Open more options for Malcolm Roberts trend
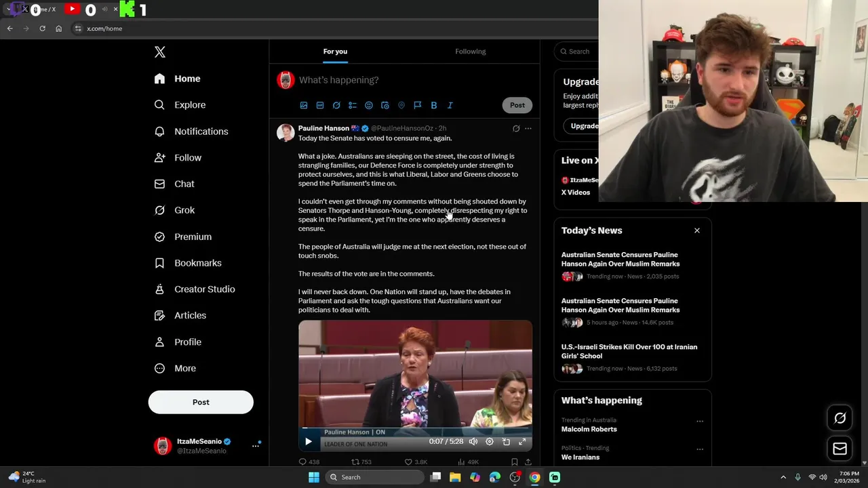The height and width of the screenshot is (488, 868). [700, 422]
